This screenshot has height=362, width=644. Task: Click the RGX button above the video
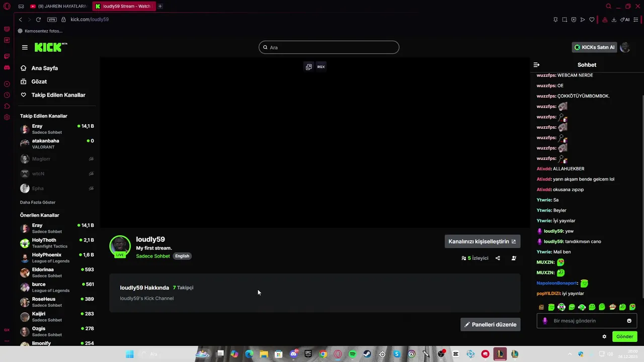[321, 67]
